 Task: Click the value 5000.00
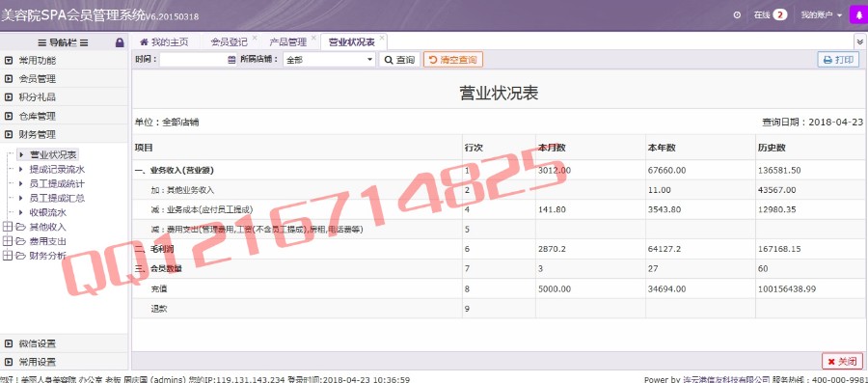coord(555,288)
